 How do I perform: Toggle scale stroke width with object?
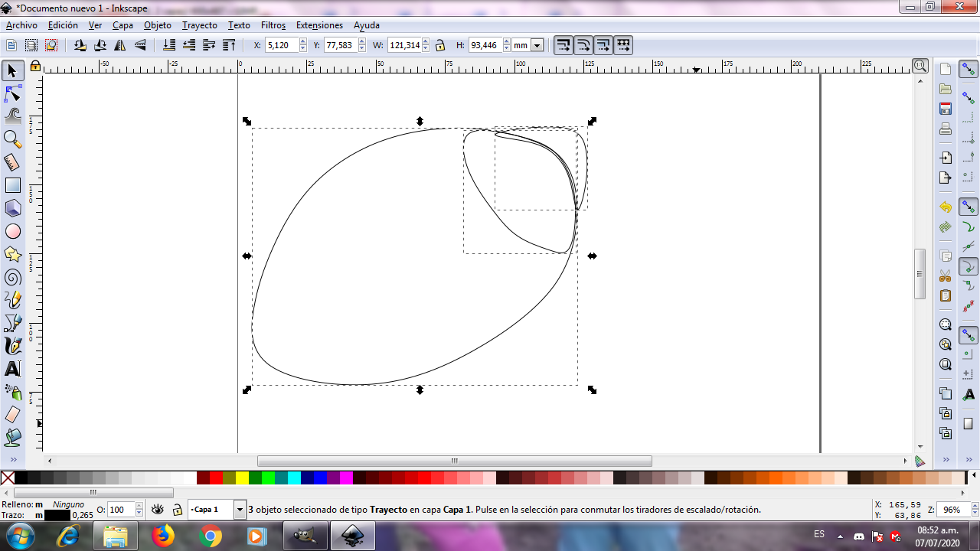coord(563,45)
